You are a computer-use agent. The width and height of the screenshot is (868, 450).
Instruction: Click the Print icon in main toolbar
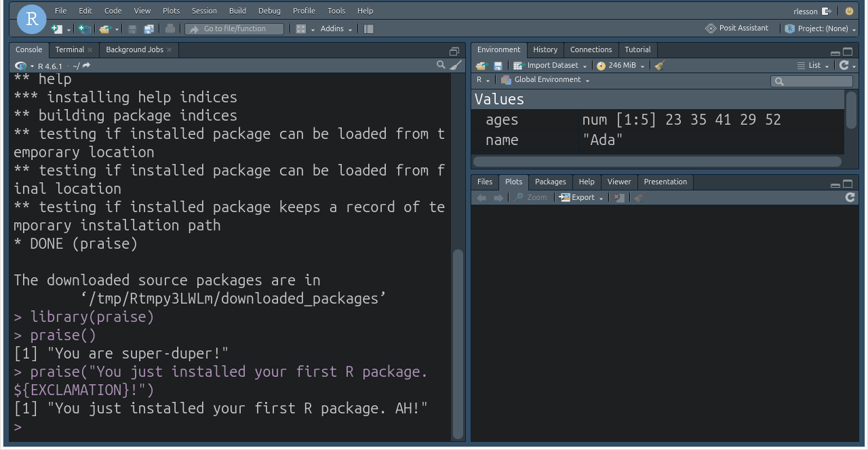coord(170,28)
